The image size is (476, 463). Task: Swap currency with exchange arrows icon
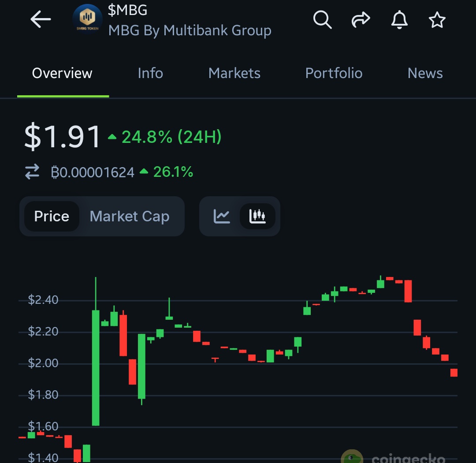click(x=32, y=172)
